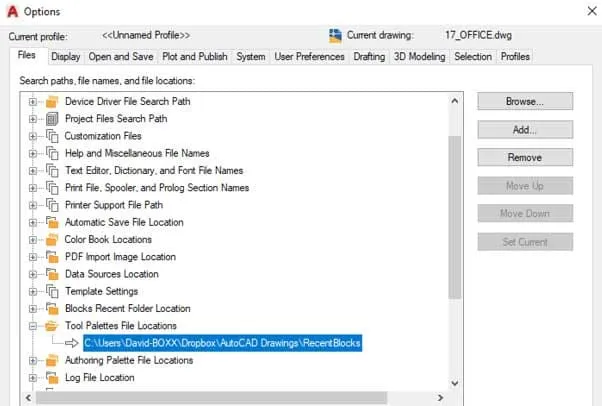Viewport: 602px width, 406px height.
Task: Click the drawing icon next to Current drawing
Action: [x=334, y=35]
